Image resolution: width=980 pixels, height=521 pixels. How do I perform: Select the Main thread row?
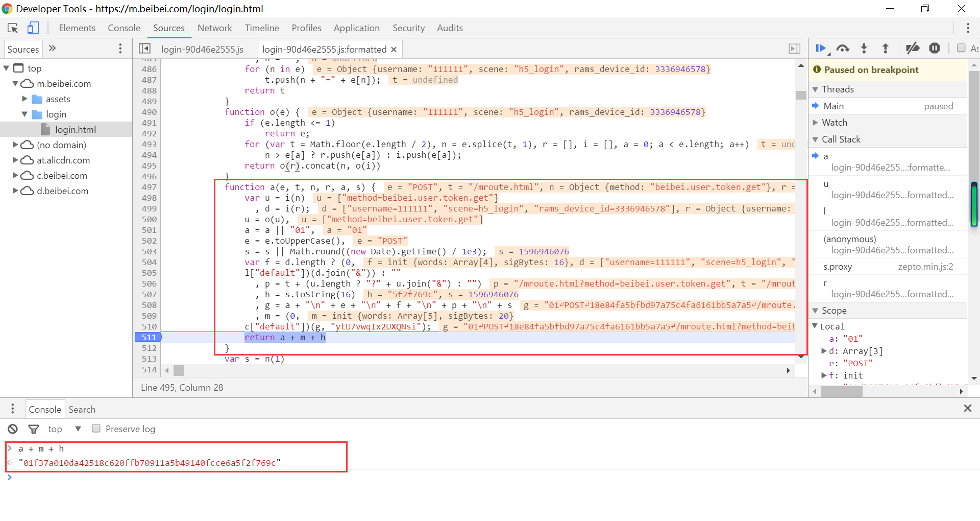coord(888,106)
